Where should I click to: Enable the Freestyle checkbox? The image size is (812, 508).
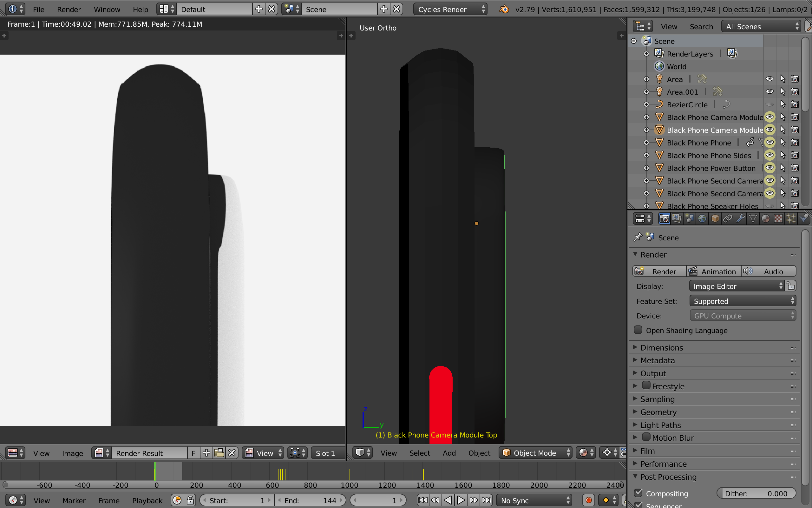[x=646, y=385]
